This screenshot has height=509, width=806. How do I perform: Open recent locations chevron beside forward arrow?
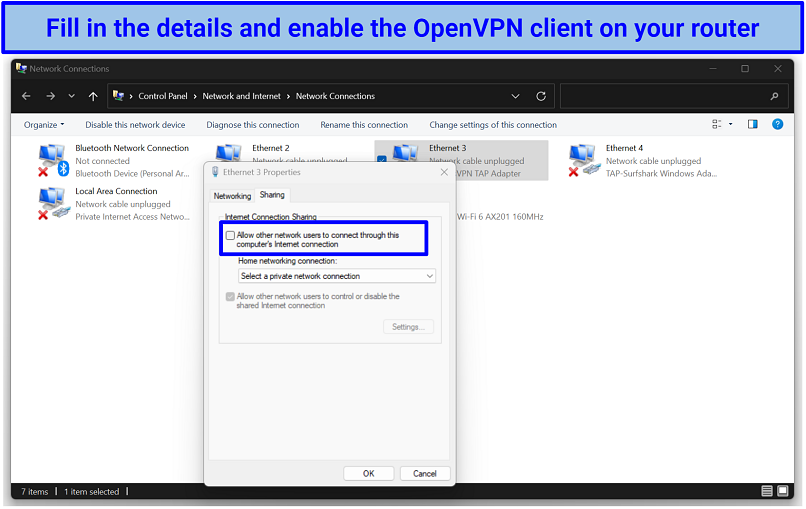71,96
